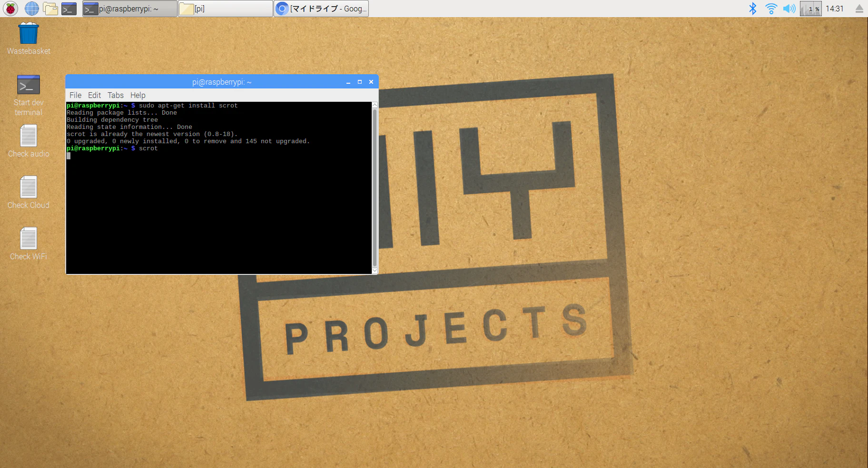The height and width of the screenshot is (468, 868).
Task: Open the terminal Edit menu
Action: (x=94, y=95)
